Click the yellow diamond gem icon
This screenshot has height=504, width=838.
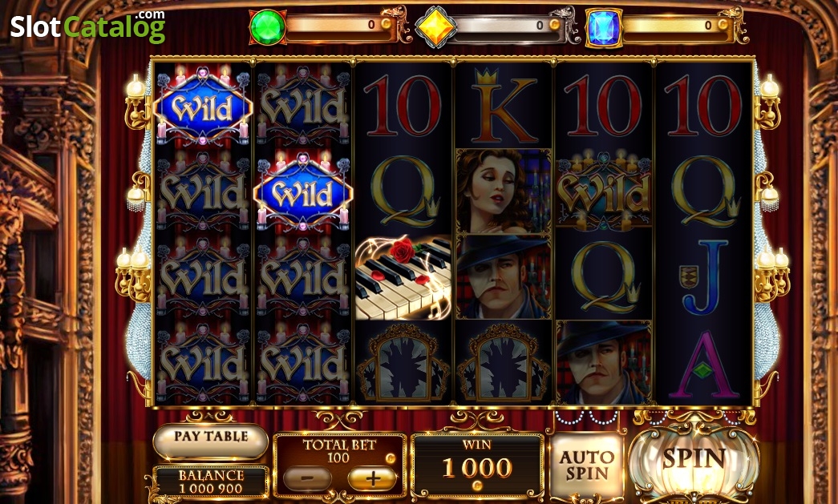click(435, 26)
